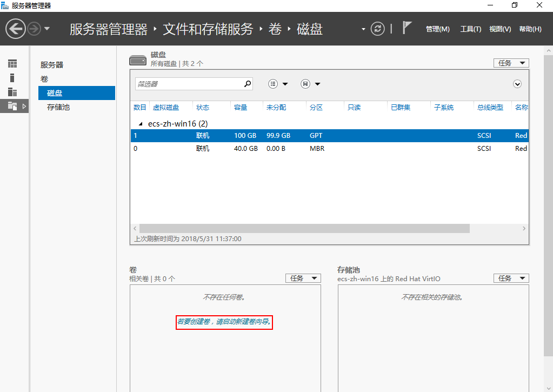Open the save query dropdown
This screenshot has width=553, height=392.
coord(310,84)
